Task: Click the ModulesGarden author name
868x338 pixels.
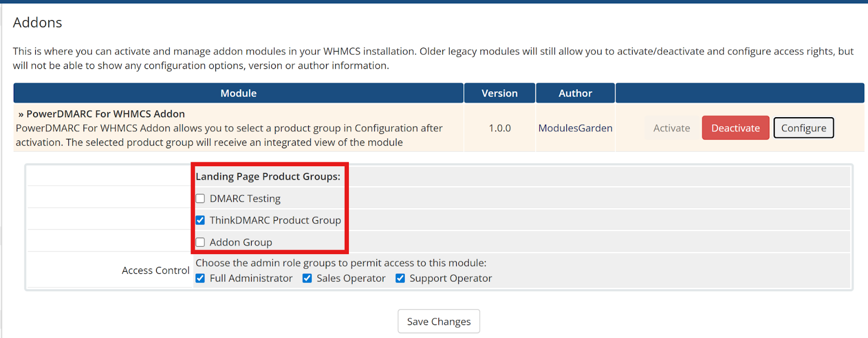Action: pyautogui.click(x=575, y=128)
